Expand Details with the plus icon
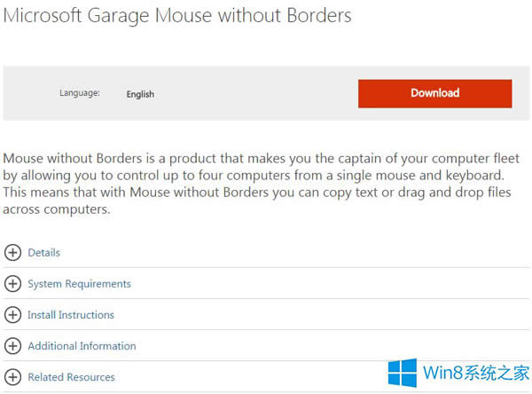This screenshot has height=394, width=532. [x=12, y=253]
